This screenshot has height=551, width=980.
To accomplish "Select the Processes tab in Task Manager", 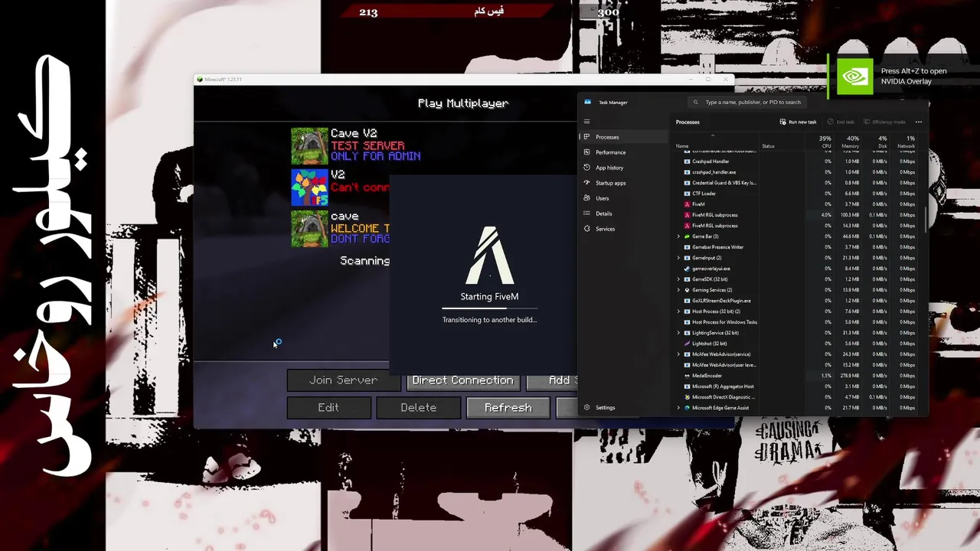I will click(x=623, y=137).
